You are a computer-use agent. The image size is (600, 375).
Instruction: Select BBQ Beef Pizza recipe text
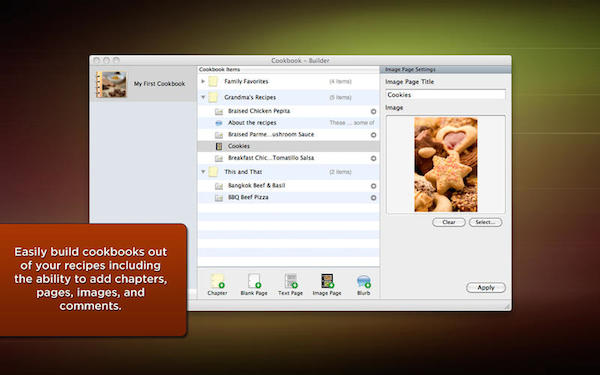(x=248, y=197)
